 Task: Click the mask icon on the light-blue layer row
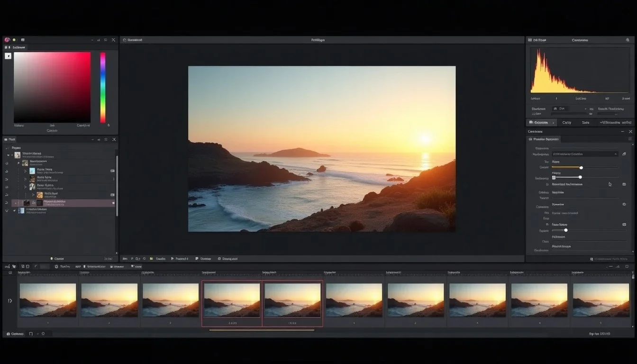point(112,171)
